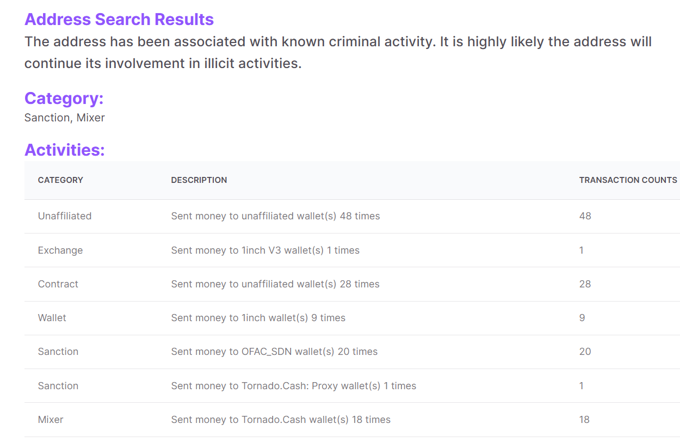Click the 1inch V3 wallet description
Viewport: 680px width, 442px height.
(265, 250)
